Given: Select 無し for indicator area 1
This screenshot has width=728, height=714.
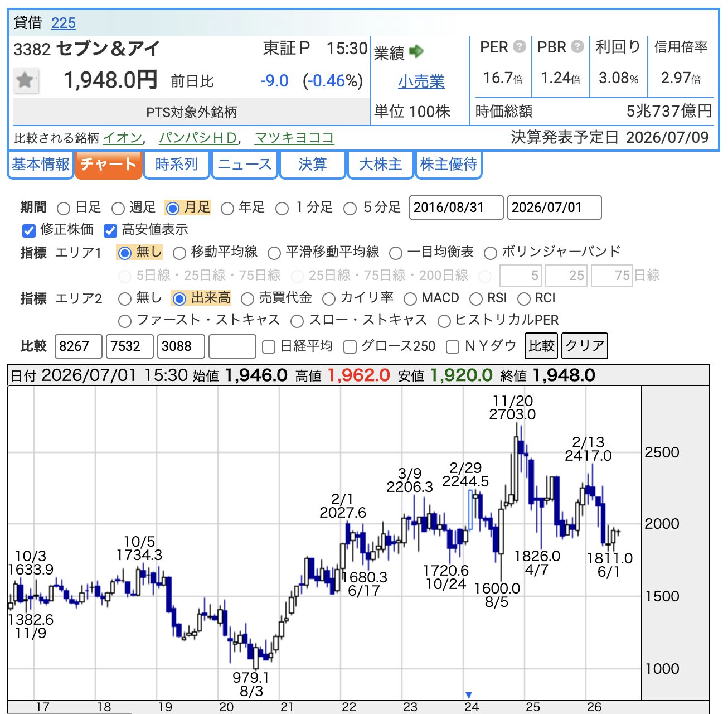Looking at the screenshot, I should pos(125,253).
